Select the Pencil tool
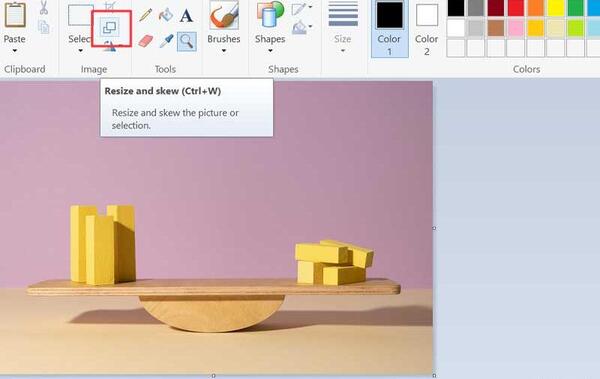The width and height of the screenshot is (600, 379). point(145,15)
